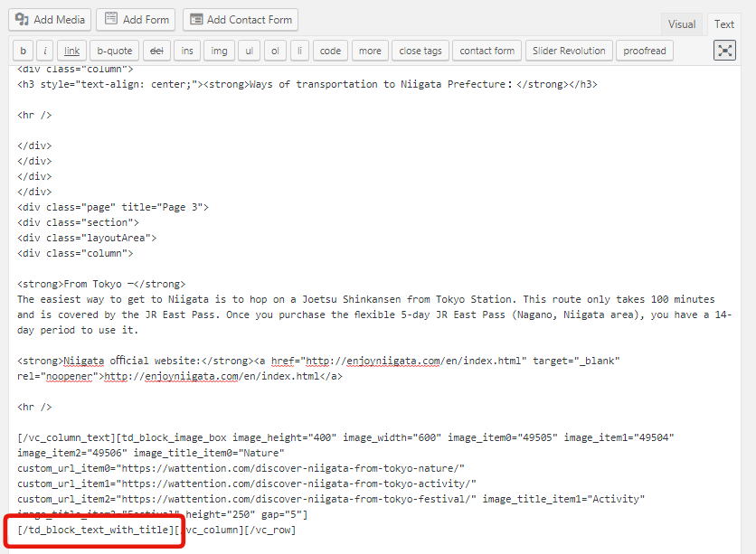Image resolution: width=756 pixels, height=554 pixels.
Task: Click the 'From Tokyo' strong tag line
Action: click(101, 284)
